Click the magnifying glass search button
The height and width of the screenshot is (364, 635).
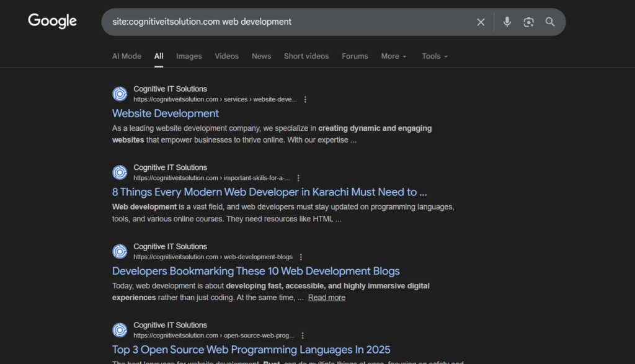pyautogui.click(x=550, y=22)
